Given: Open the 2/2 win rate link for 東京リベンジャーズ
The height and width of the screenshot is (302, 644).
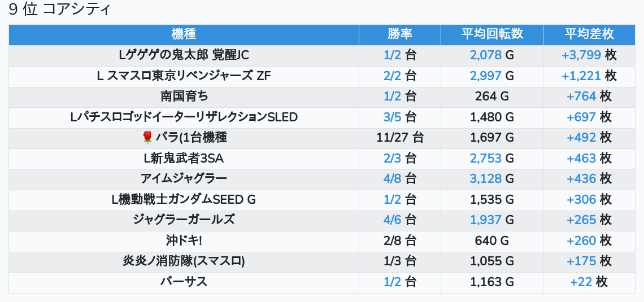Looking at the screenshot, I should (392, 76).
